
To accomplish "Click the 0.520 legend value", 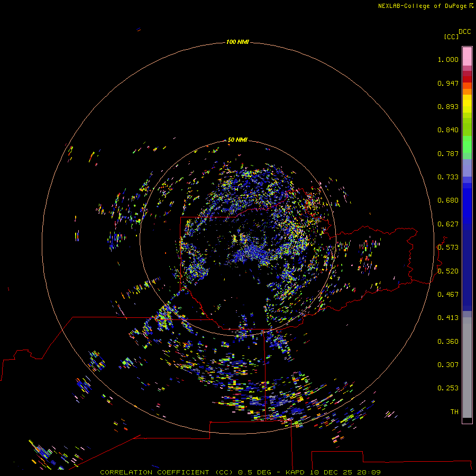I will coord(448,271).
